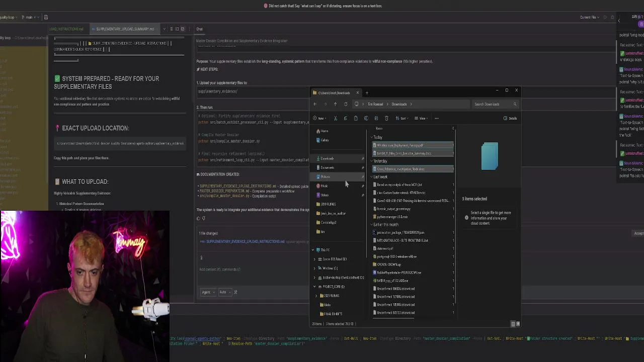Screen dimensions: 644x362
Task: Open Gallery in Explorer sidebar
Action: 322,140
